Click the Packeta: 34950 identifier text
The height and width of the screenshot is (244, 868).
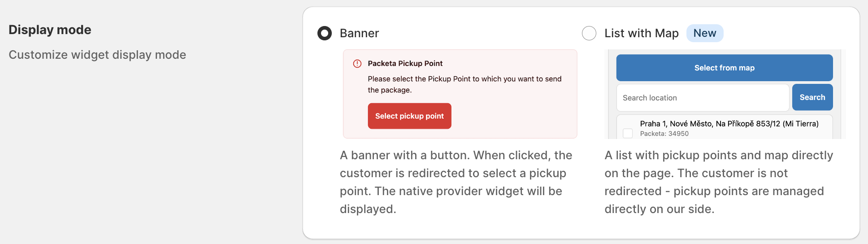click(x=664, y=134)
